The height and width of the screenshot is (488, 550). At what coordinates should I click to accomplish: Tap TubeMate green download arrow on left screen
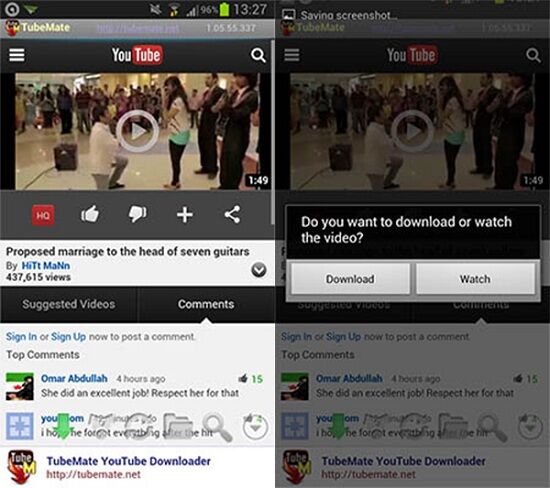tap(63, 426)
